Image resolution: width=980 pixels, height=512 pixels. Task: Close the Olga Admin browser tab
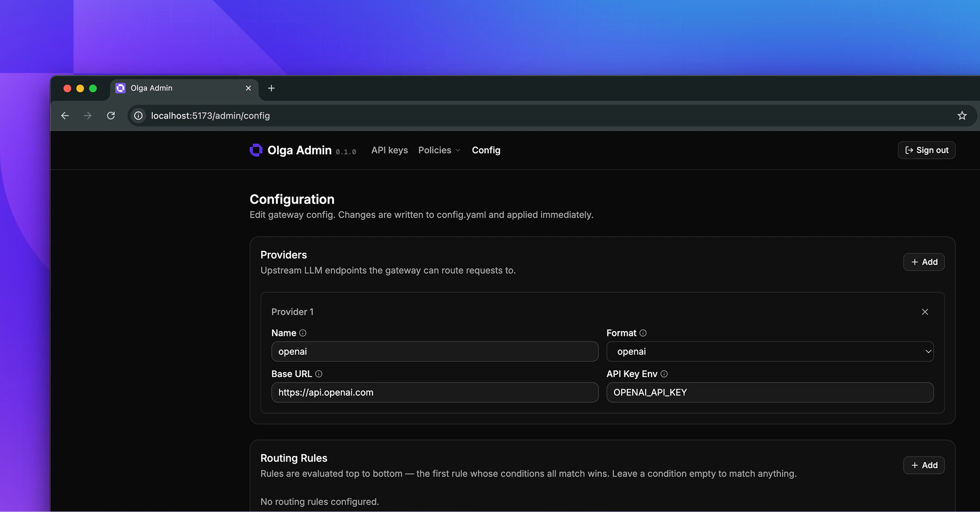click(248, 88)
